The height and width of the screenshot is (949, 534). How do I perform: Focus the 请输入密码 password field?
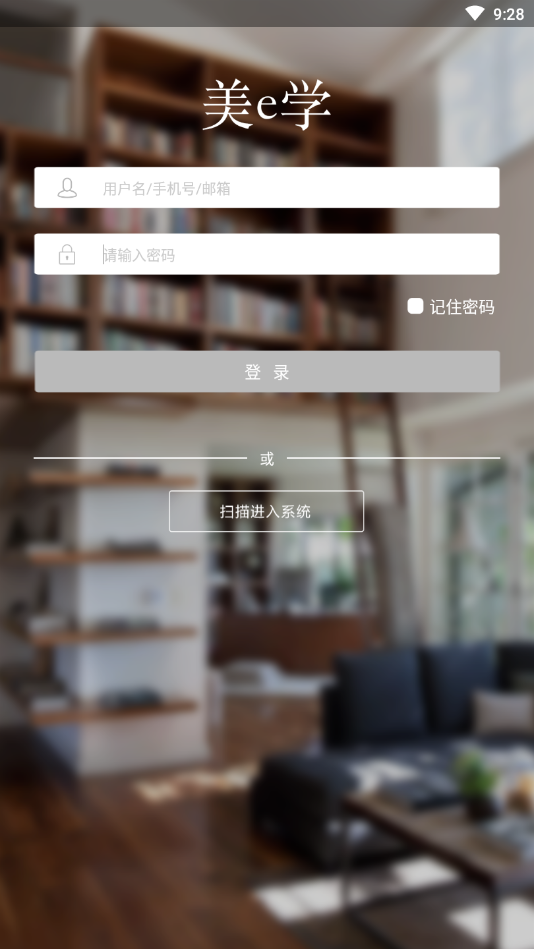[x=267, y=254]
